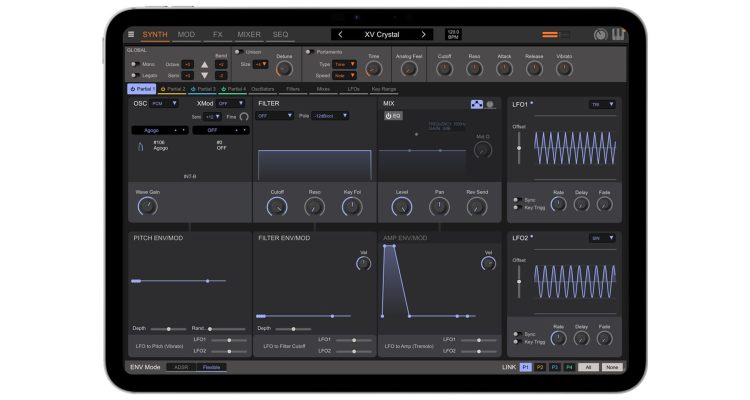Toggle LFO1 Sync switch
The width and height of the screenshot is (750, 400).
tap(517, 200)
